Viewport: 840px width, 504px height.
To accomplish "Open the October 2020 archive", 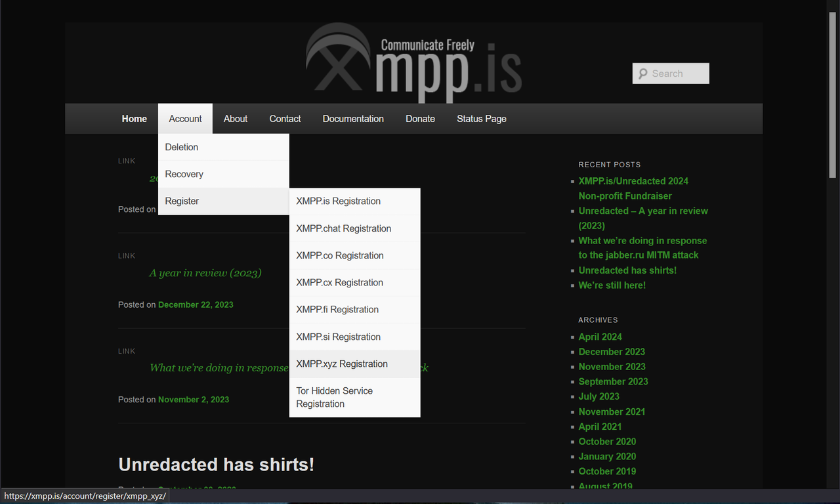I will 607,442.
